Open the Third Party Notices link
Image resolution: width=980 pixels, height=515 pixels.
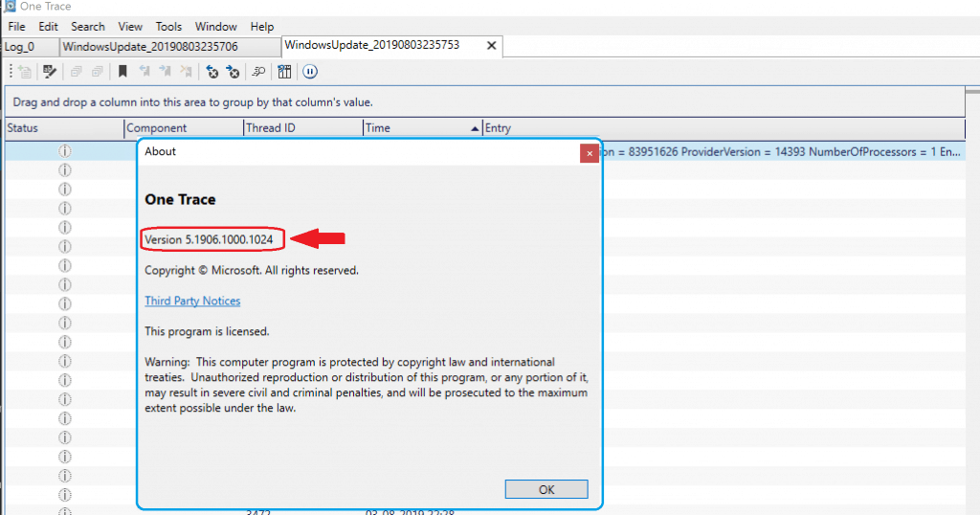coord(192,301)
